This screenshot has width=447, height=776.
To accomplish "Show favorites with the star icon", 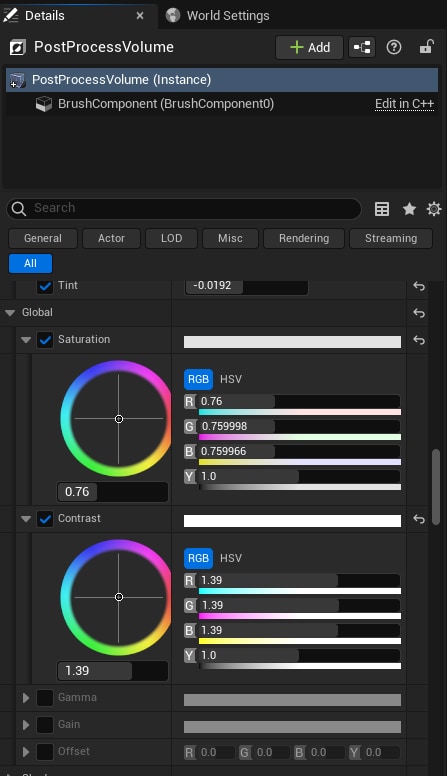I will pyautogui.click(x=409, y=209).
